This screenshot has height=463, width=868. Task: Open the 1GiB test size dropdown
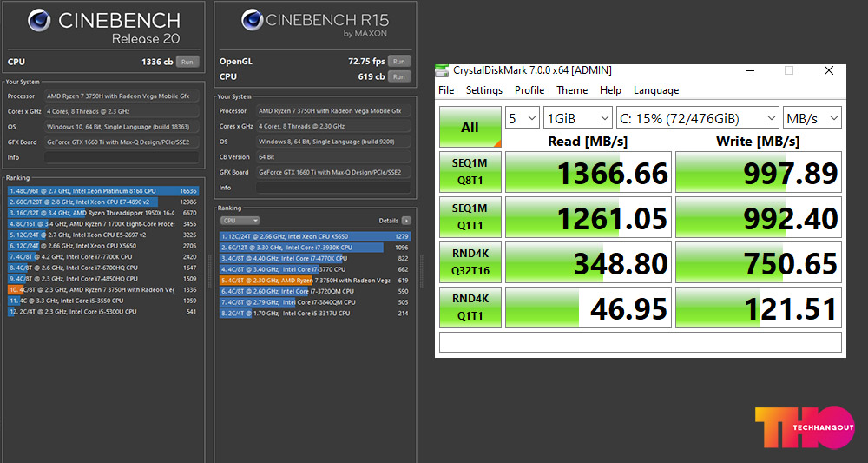click(577, 118)
